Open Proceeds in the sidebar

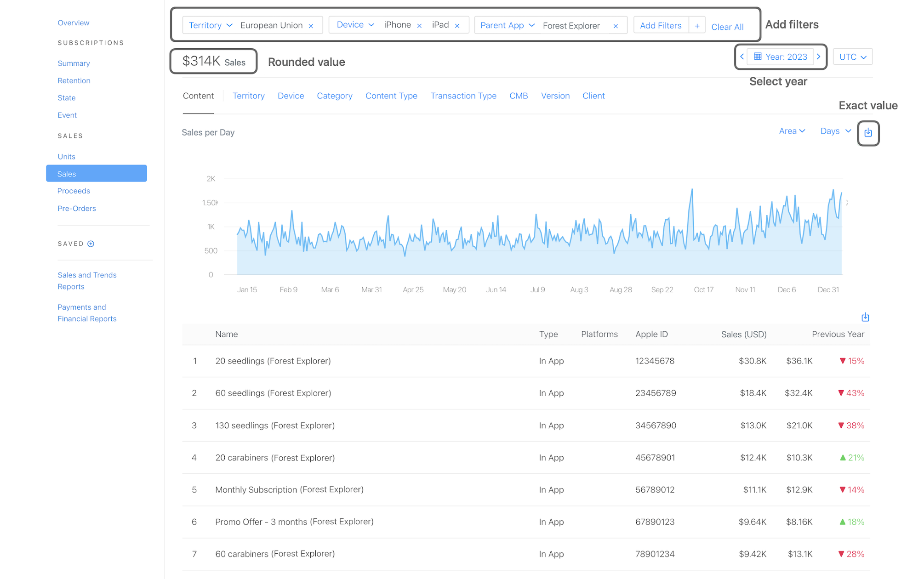tap(74, 191)
